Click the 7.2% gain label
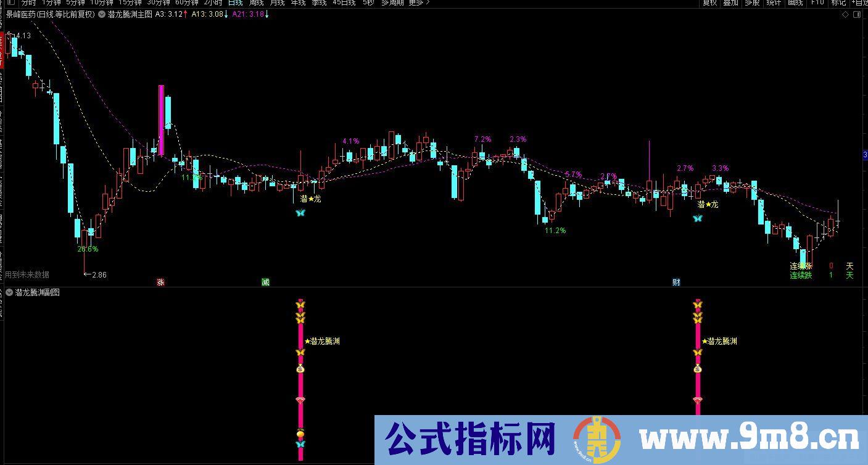Viewport: 868px width, 465px height. click(483, 139)
